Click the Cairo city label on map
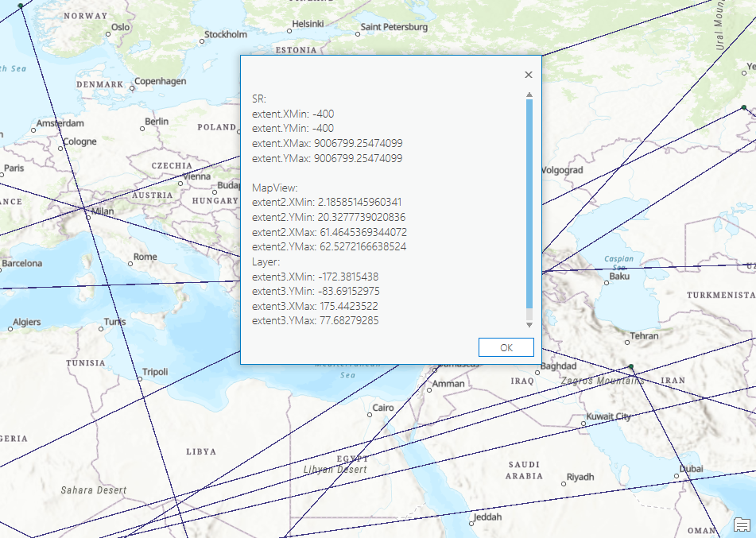Screen dimensions: 756x538 pyautogui.click(x=383, y=408)
